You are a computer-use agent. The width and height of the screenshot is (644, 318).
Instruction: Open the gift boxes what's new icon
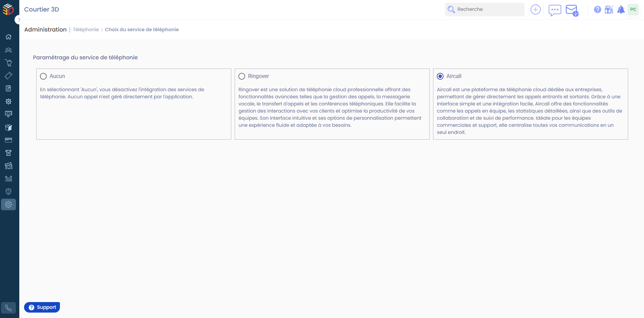609,9
